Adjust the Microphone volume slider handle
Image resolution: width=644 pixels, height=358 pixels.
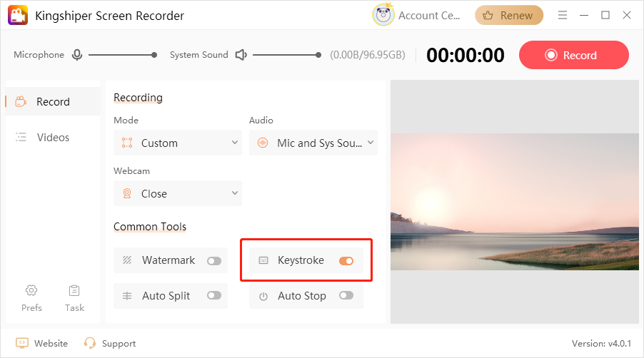(154, 54)
